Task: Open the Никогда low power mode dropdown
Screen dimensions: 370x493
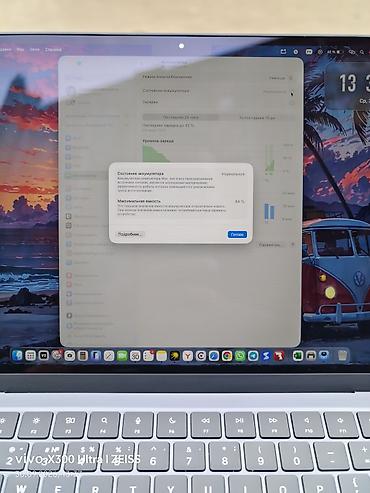Action: [x=280, y=78]
